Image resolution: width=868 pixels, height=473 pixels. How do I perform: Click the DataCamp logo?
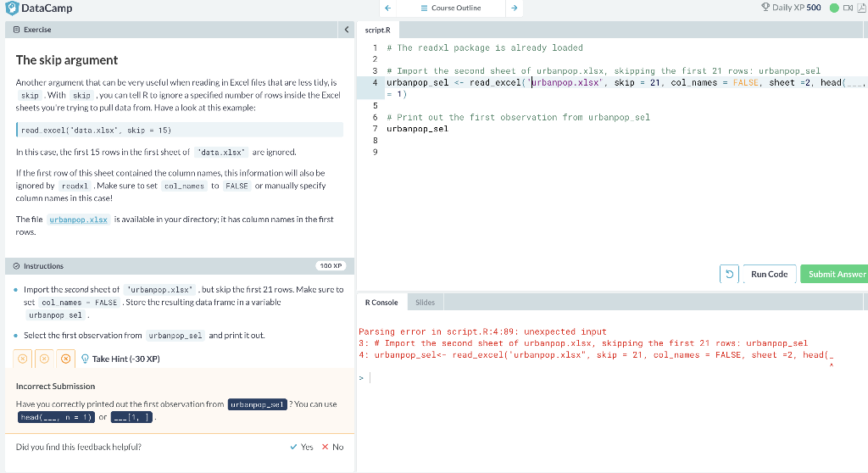coord(39,8)
